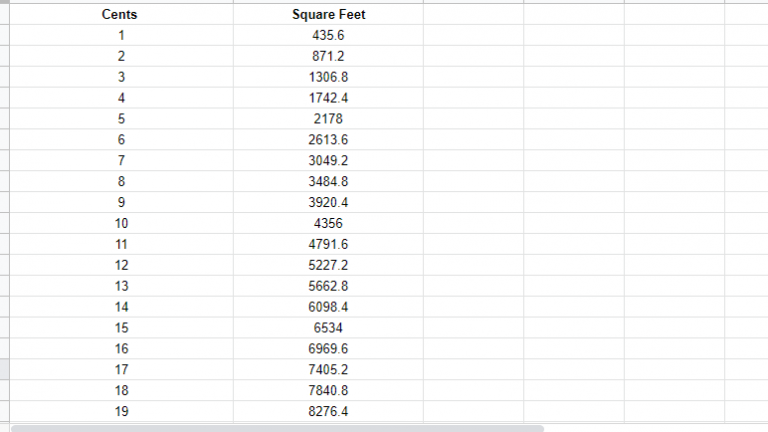
Task: Click the cell with Cents value 1
Action: click(121, 35)
